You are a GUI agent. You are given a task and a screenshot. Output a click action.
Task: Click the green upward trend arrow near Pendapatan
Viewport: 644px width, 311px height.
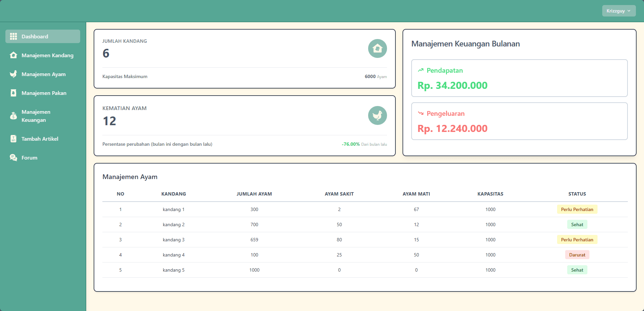click(421, 70)
